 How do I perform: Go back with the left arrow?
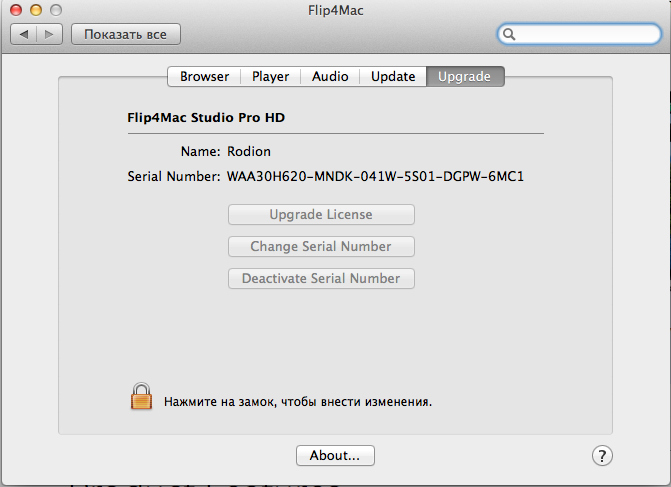[25, 34]
